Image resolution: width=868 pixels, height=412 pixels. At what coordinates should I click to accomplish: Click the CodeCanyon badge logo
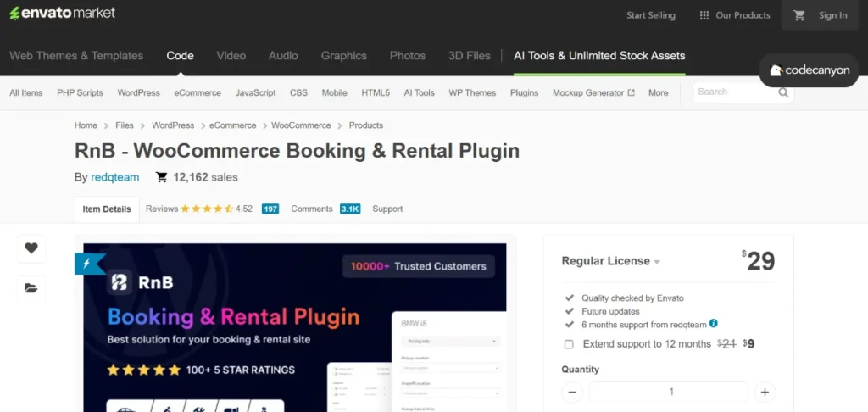pyautogui.click(x=809, y=70)
